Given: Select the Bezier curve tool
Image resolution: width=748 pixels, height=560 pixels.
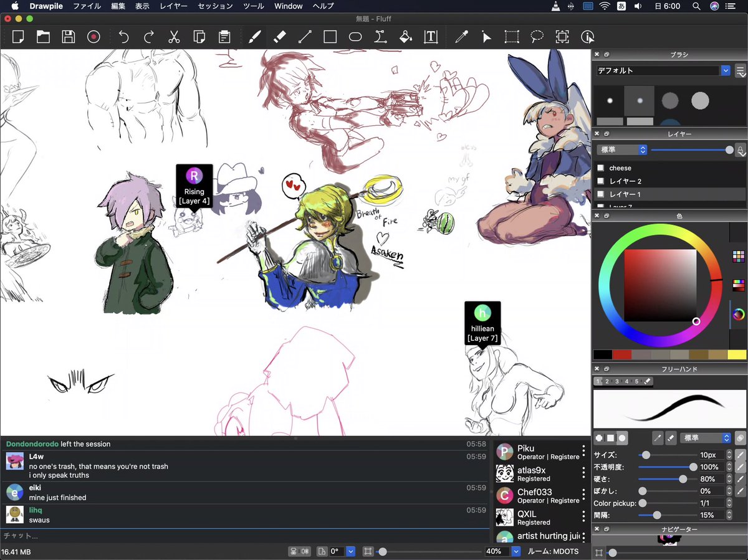Looking at the screenshot, I should (x=380, y=37).
